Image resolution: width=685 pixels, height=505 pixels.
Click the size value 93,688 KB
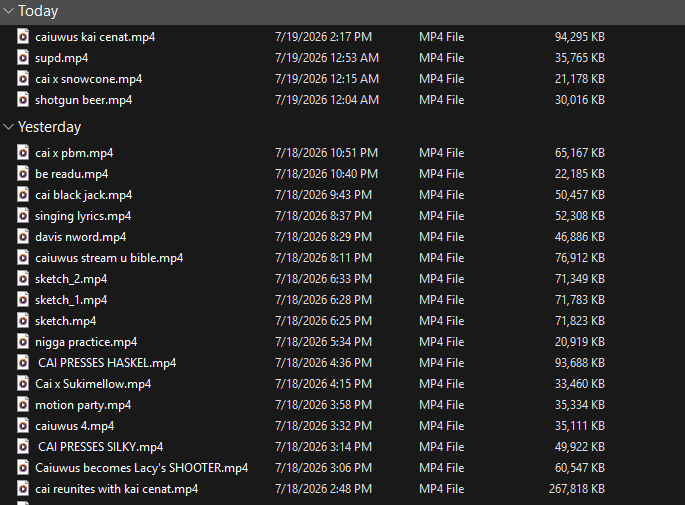[x=580, y=363]
